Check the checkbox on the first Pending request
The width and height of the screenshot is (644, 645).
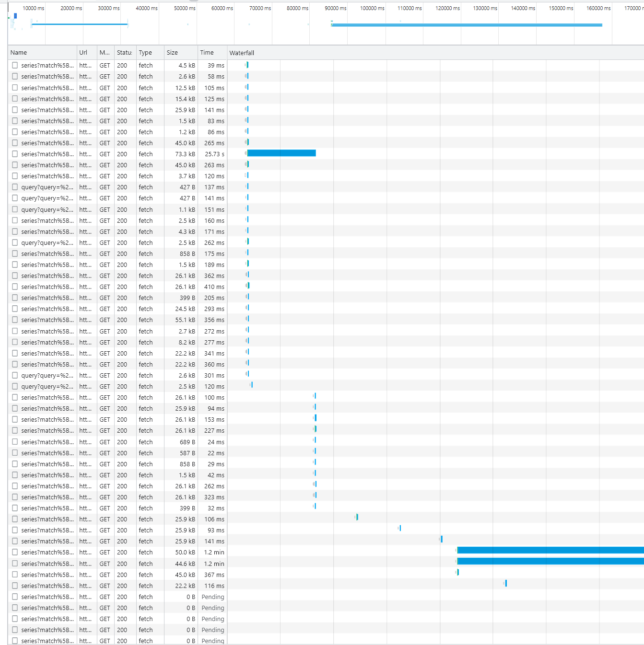15,597
